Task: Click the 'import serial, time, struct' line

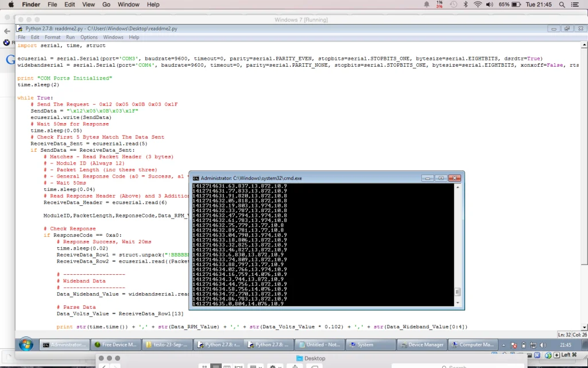Action: pos(61,45)
